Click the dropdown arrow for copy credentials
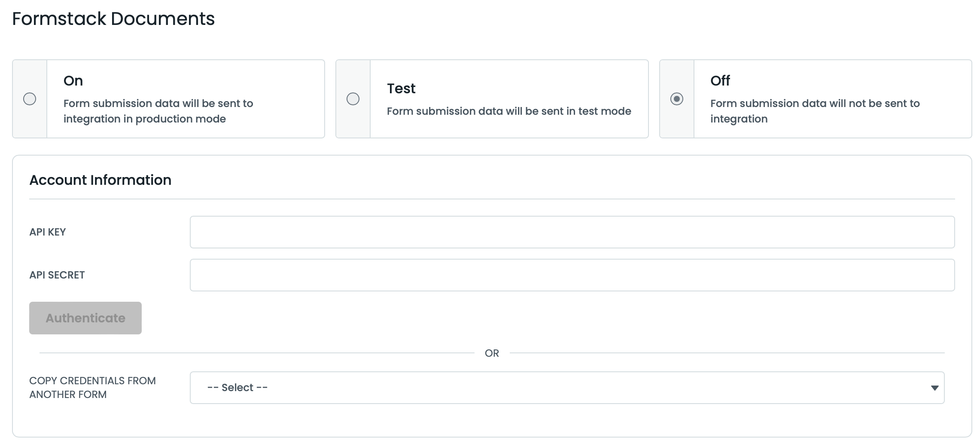This screenshot has width=980, height=447. tap(934, 388)
